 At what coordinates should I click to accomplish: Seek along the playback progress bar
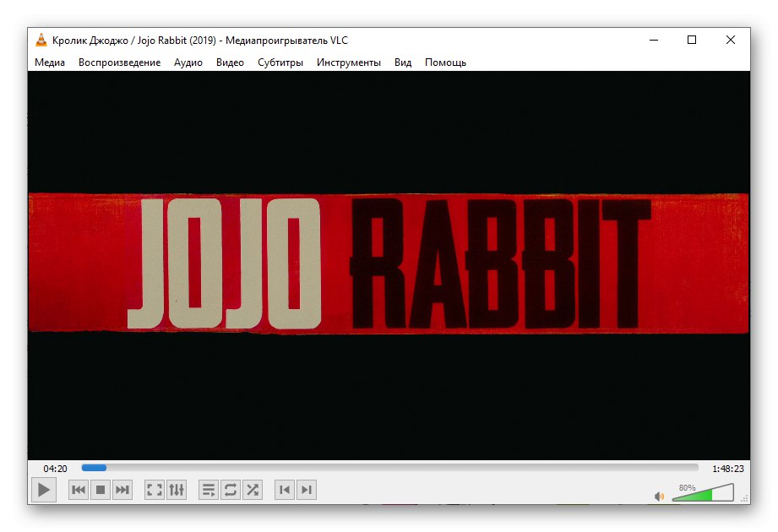tap(390, 468)
